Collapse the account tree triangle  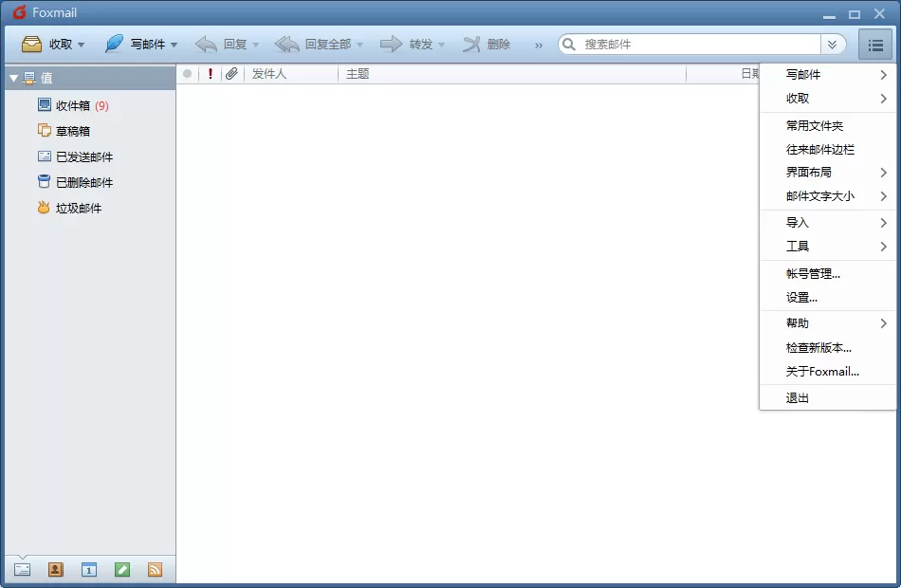coord(14,78)
